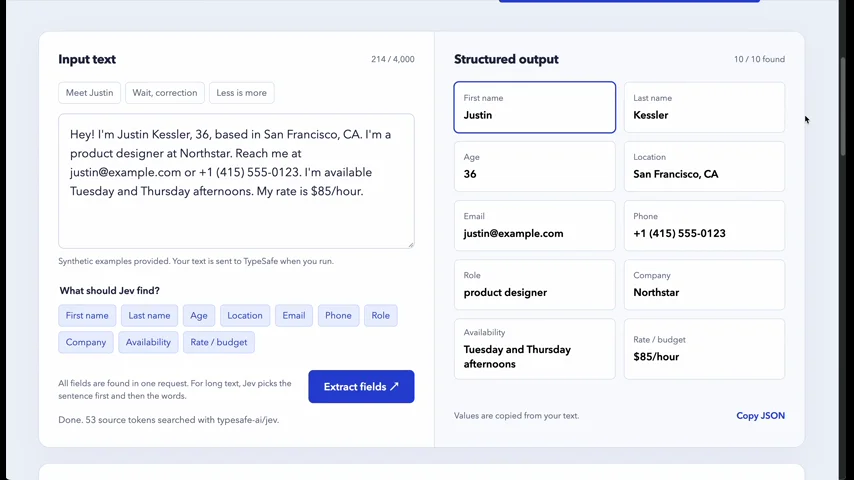Toggle the Email field chip
The width and height of the screenshot is (854, 480).
[294, 315]
